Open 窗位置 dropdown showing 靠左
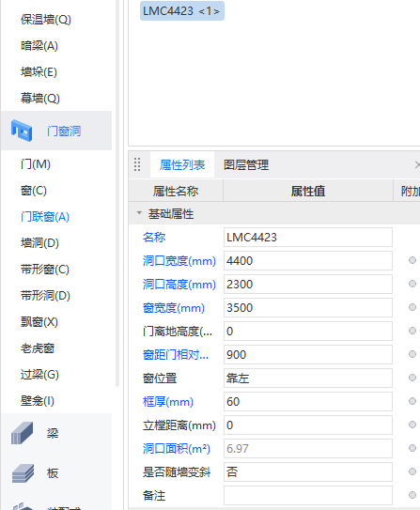The image size is (420, 510). (308, 378)
